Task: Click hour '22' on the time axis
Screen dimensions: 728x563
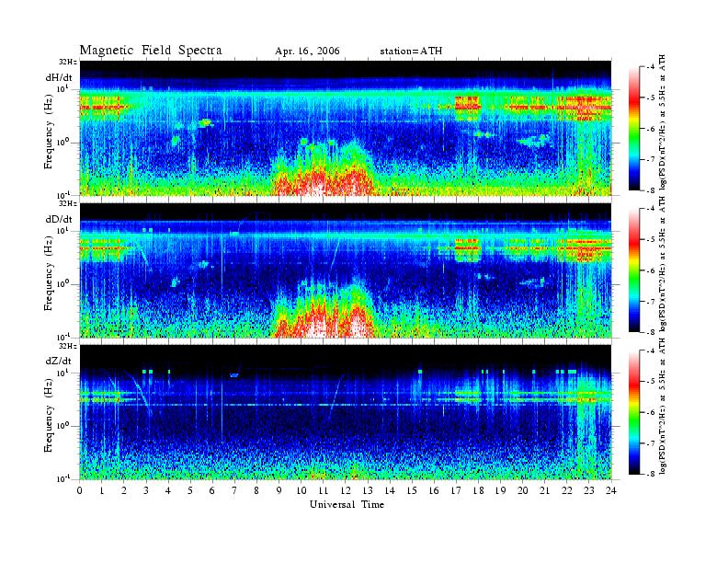Action: 567,491
